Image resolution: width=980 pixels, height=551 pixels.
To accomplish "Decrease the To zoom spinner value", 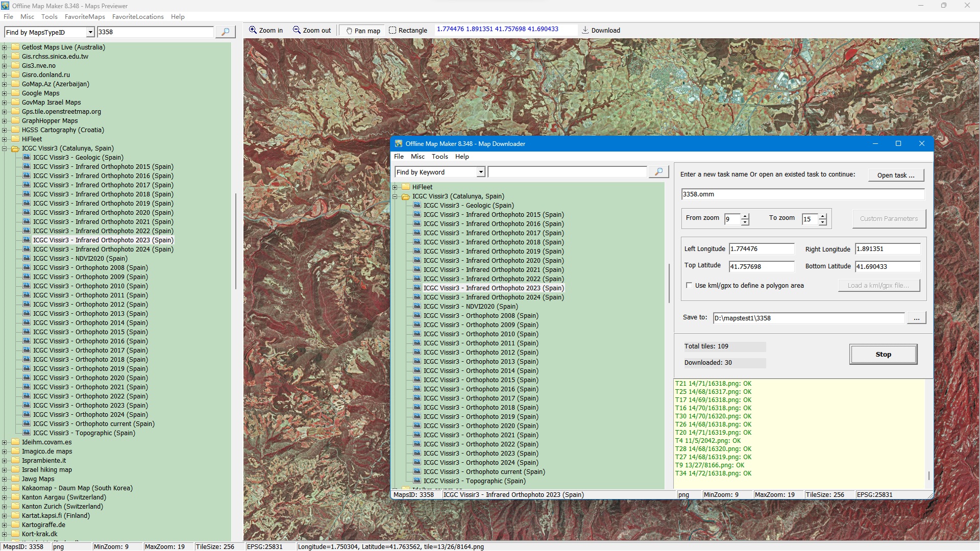I will point(823,222).
